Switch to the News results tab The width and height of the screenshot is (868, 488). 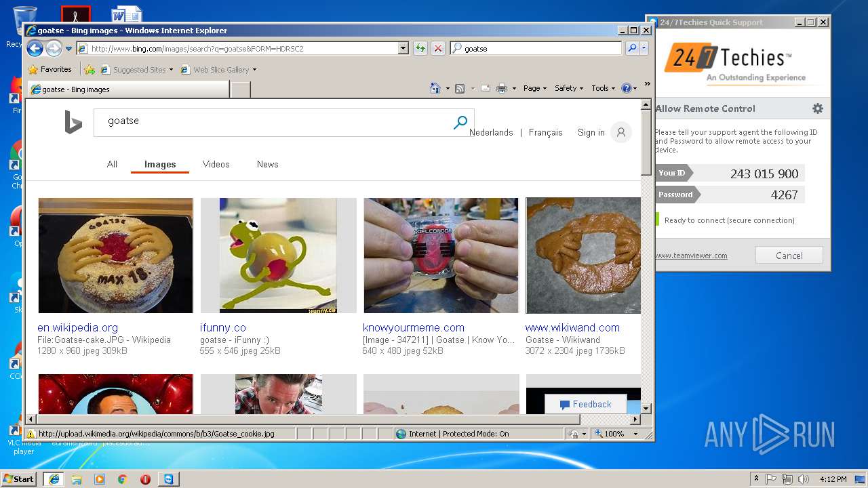point(267,164)
